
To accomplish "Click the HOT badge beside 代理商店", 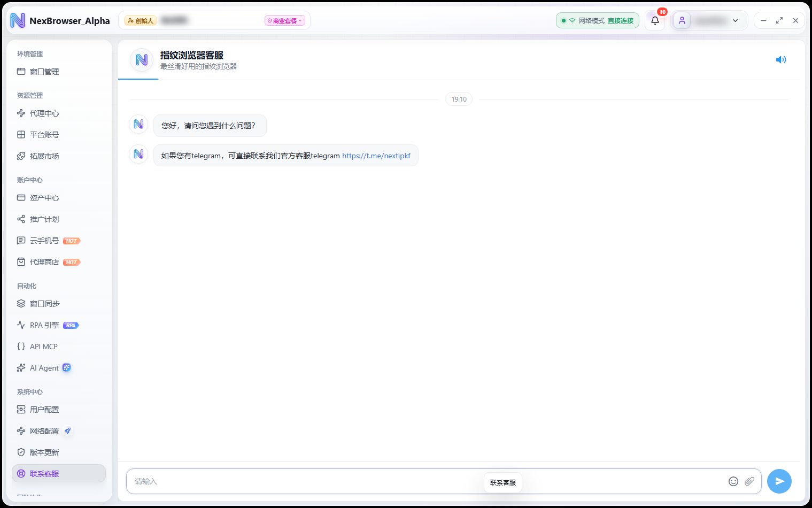I will pyautogui.click(x=72, y=263).
